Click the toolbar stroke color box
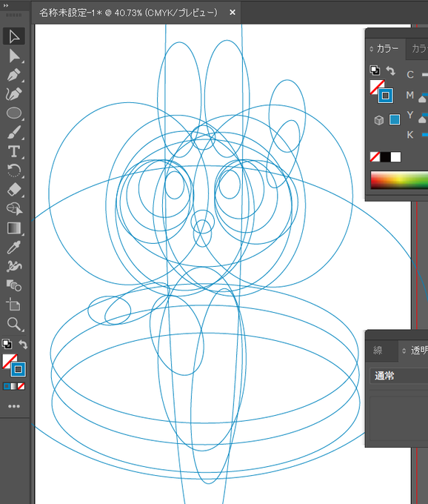Viewport: 428px width, 504px height. pyautogui.click(x=19, y=369)
